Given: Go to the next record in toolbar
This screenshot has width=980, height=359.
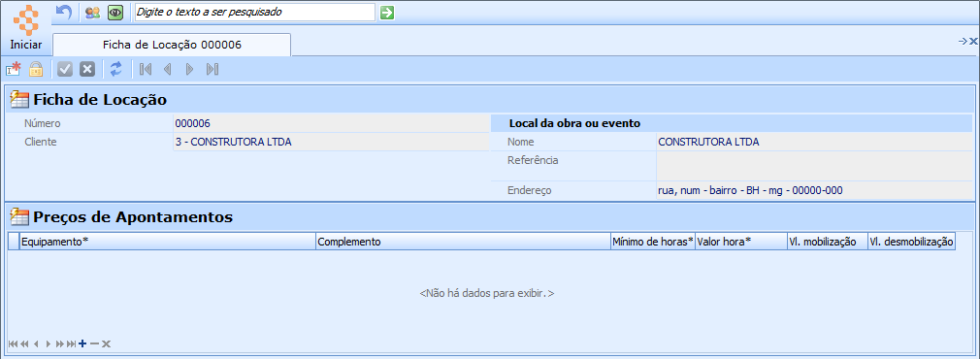Looking at the screenshot, I should click(190, 69).
